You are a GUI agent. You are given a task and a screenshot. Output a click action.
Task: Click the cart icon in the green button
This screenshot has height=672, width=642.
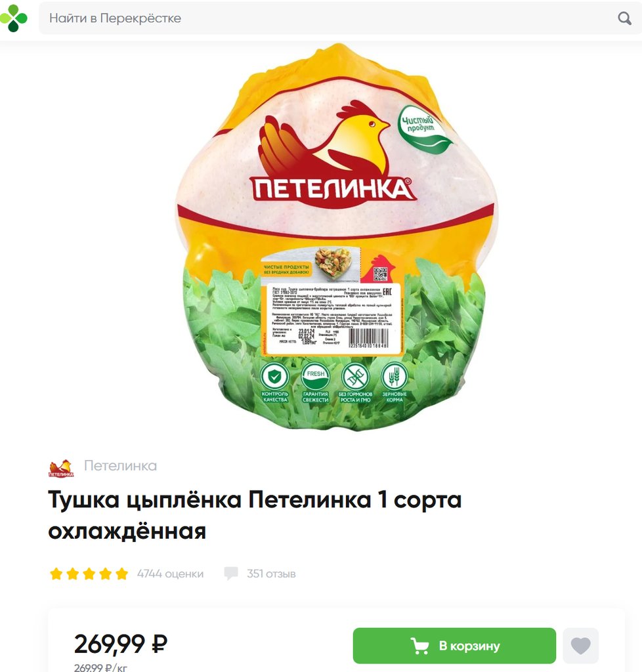(x=419, y=646)
